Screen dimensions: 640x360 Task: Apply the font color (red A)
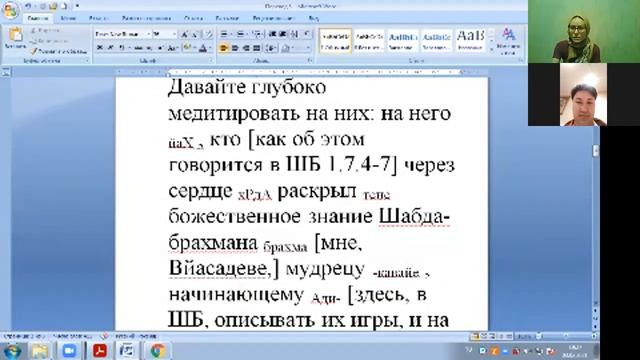[203, 48]
